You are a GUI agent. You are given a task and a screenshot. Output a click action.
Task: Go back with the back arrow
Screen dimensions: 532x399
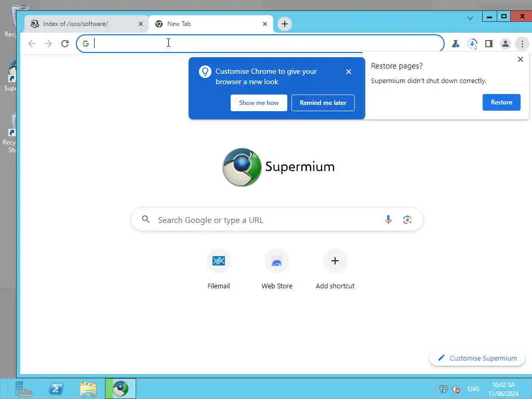[32, 44]
